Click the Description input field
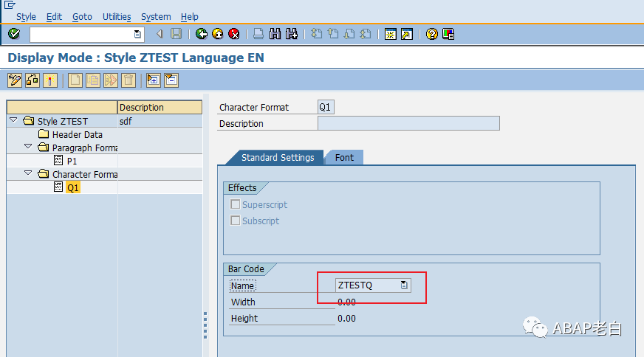 click(408, 123)
